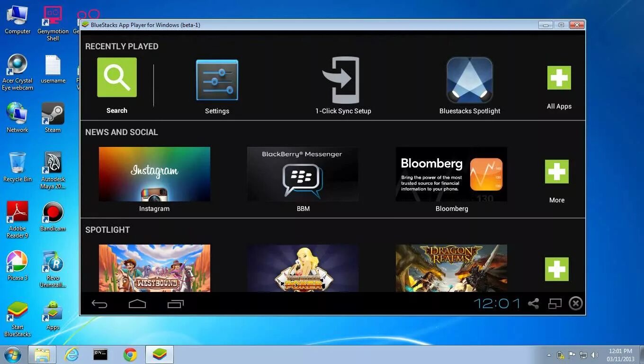
Task: Tap the Android recent apps button
Action: click(x=176, y=304)
